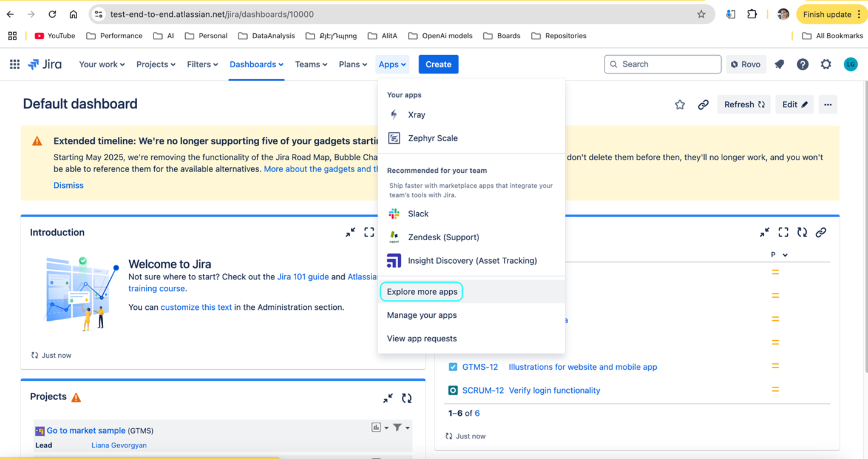The height and width of the screenshot is (459, 868).
Task: Click the Zephyr Scale app icon
Action: 394,138
